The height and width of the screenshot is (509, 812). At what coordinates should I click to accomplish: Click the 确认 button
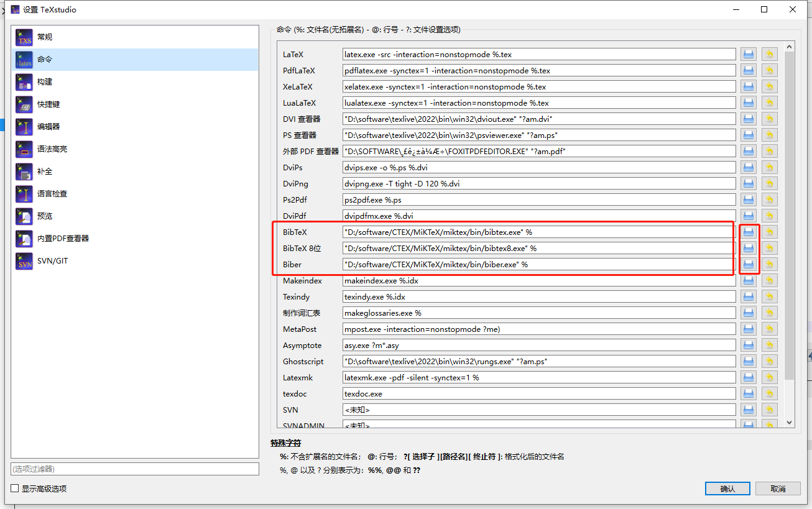(727, 488)
